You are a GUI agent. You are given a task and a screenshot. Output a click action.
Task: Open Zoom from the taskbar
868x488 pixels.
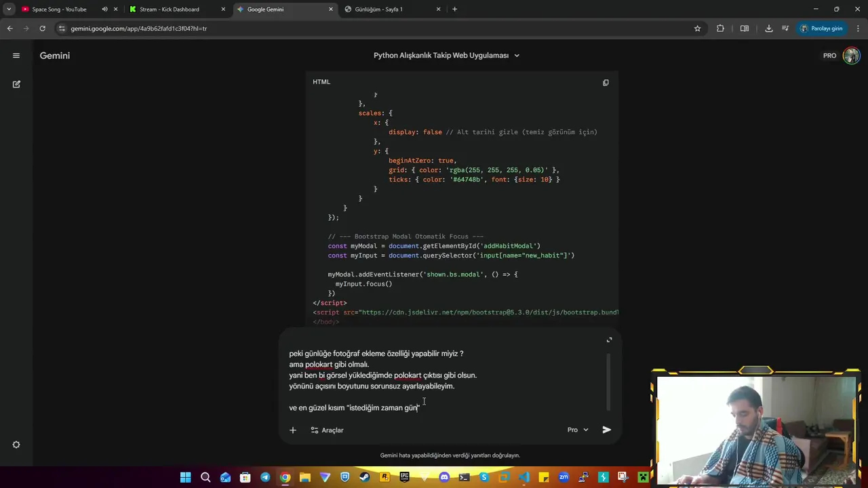pyautogui.click(x=564, y=478)
